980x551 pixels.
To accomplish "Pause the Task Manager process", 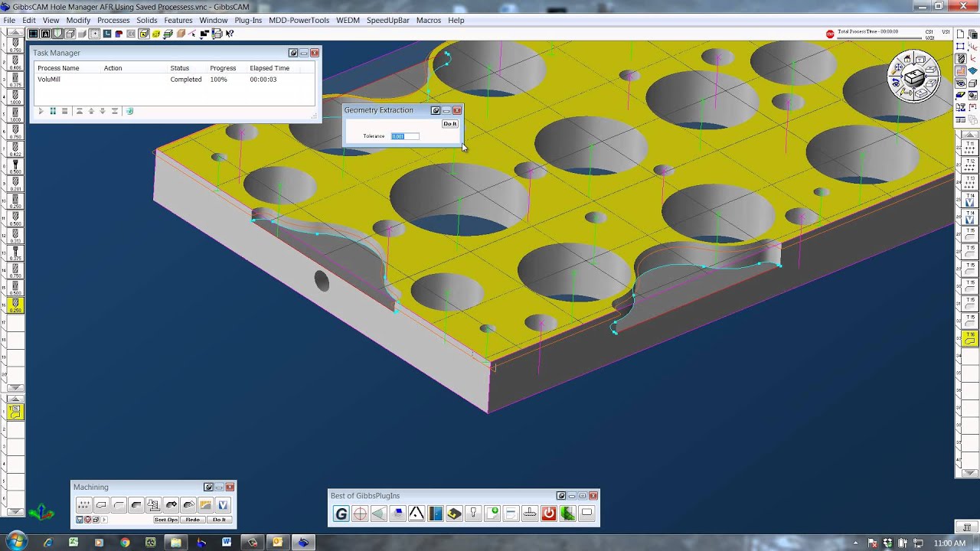I will click(x=53, y=111).
